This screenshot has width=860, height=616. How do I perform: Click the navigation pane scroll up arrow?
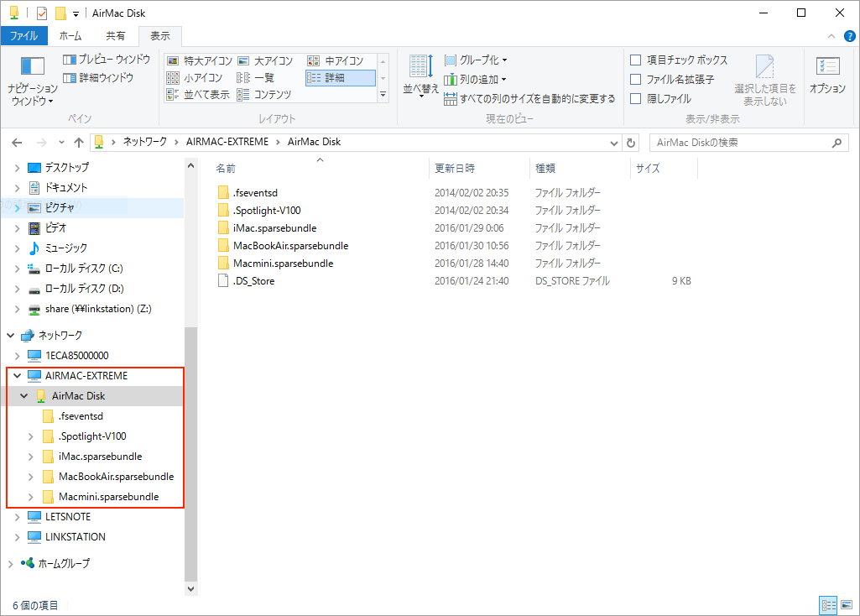pyautogui.click(x=190, y=165)
